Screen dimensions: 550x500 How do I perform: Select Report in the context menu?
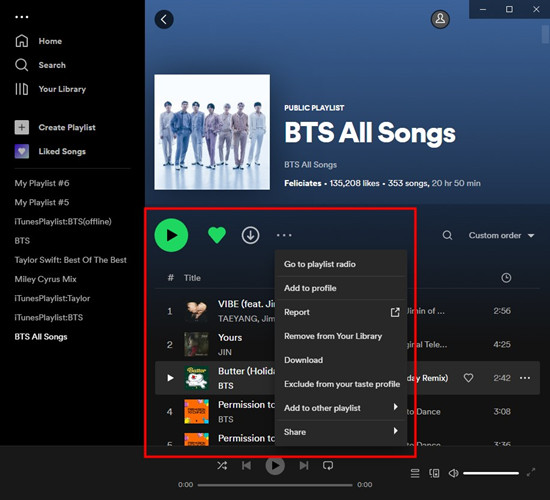pos(341,312)
